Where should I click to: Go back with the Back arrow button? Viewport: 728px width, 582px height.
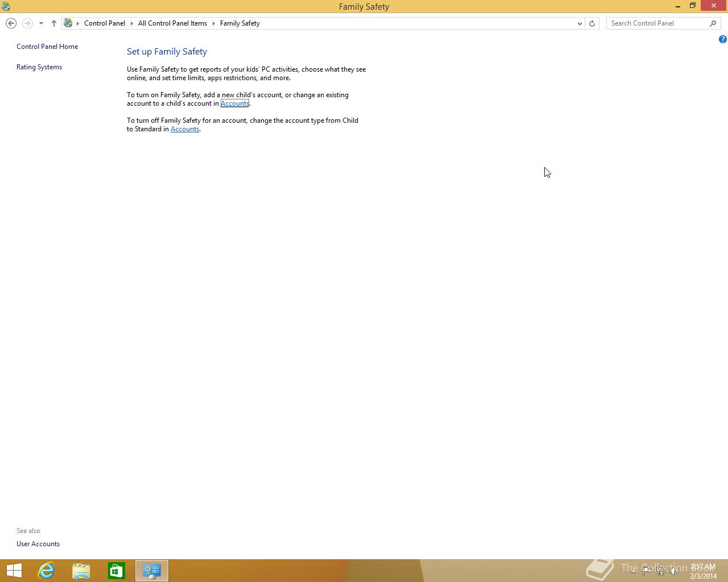click(11, 23)
